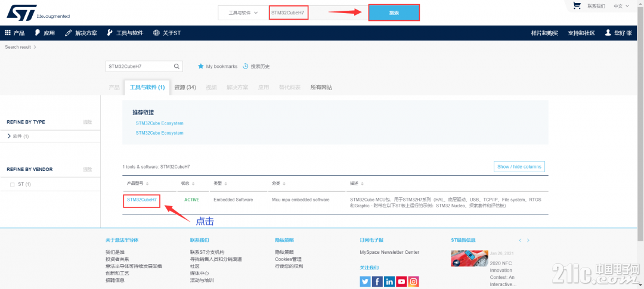This screenshot has height=289, width=644.
Task: Open the first STM32Cube Ecosystem link
Action: [x=159, y=123]
